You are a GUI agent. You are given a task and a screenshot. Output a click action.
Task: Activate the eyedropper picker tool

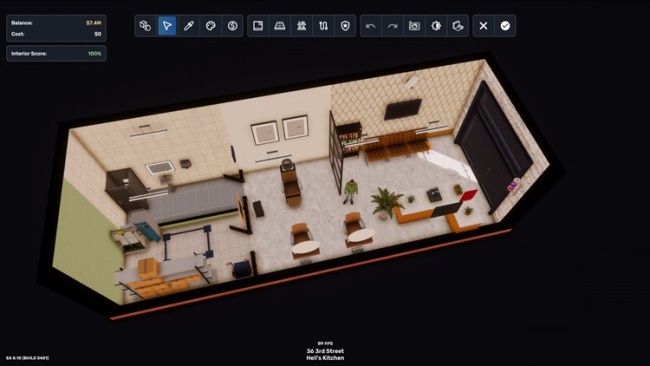tap(189, 26)
